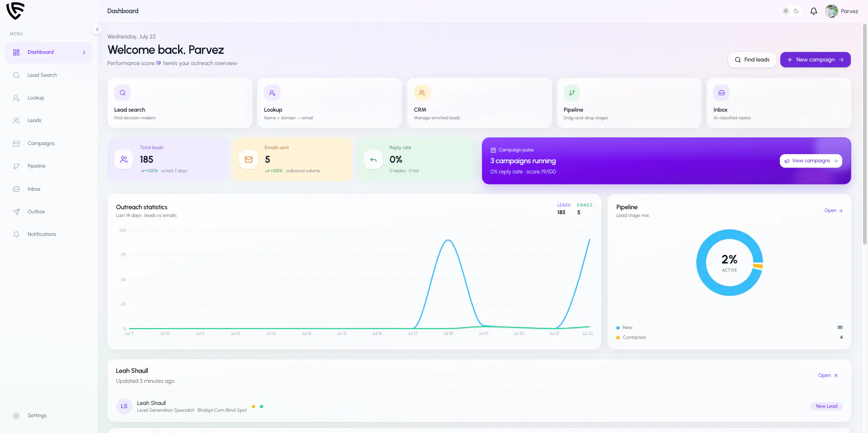Image resolution: width=868 pixels, height=433 pixels.
Task: Click Emails sent envelope icon
Action: tap(249, 160)
